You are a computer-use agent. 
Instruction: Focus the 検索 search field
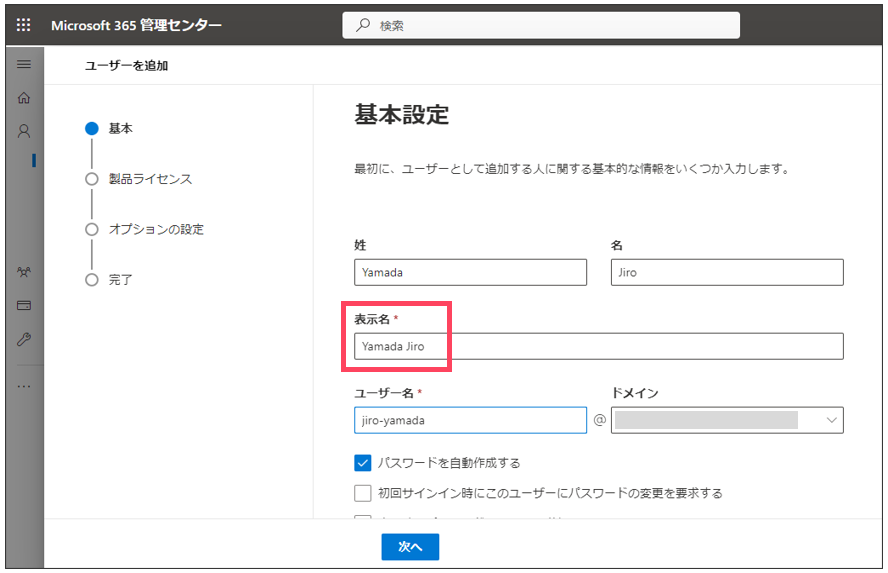(541, 25)
